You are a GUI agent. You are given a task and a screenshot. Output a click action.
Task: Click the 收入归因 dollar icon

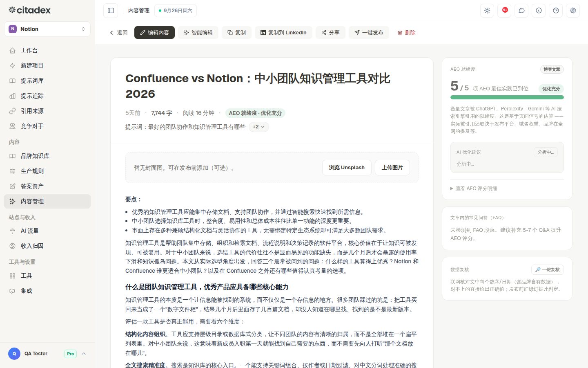click(x=12, y=246)
